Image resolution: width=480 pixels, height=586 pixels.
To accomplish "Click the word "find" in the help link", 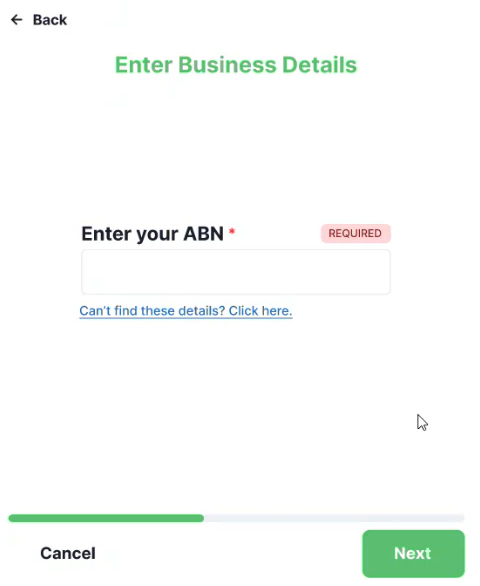I will [126, 311].
